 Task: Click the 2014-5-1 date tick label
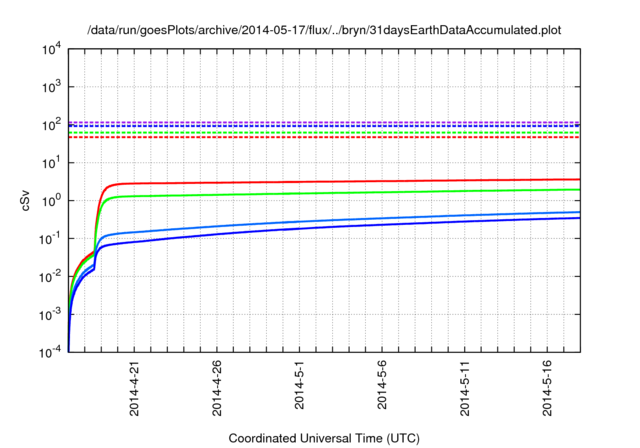pyautogui.click(x=299, y=384)
